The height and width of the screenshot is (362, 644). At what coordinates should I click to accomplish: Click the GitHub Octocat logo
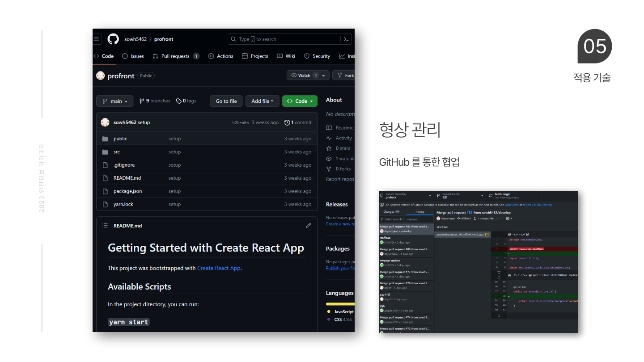click(x=113, y=39)
